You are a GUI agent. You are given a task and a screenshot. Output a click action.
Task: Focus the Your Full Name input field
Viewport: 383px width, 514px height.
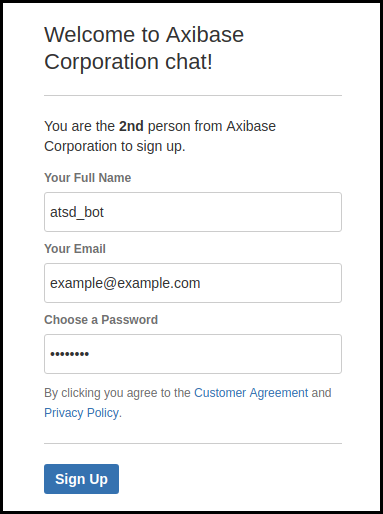[193, 212]
